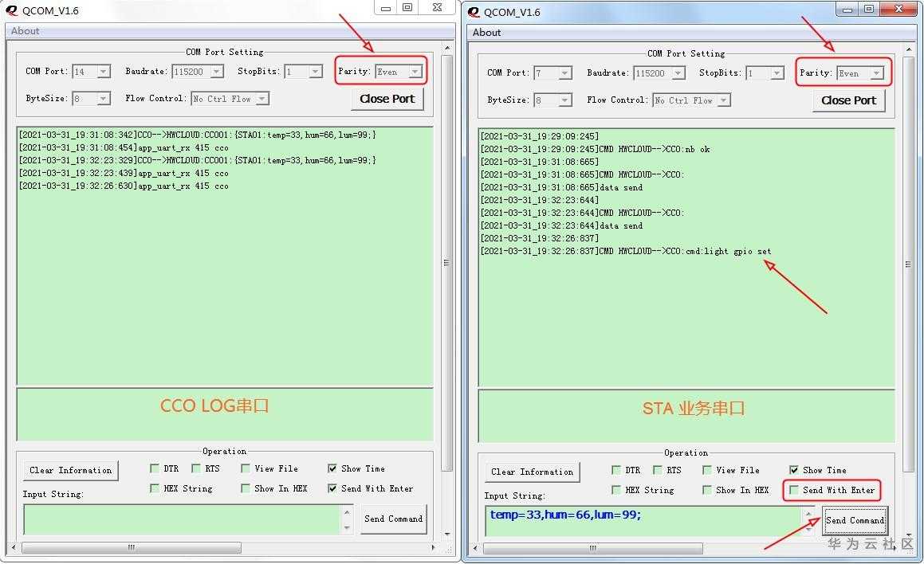Click the QCOM app icon in left window title bar
Screen dimensions: 924x564
tap(11, 10)
